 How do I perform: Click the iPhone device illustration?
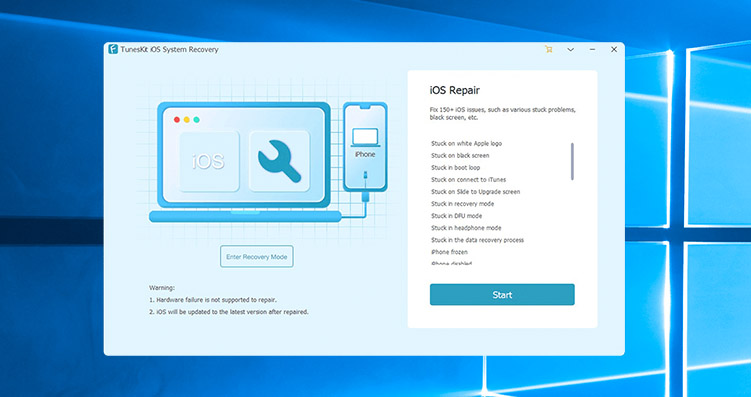365,147
